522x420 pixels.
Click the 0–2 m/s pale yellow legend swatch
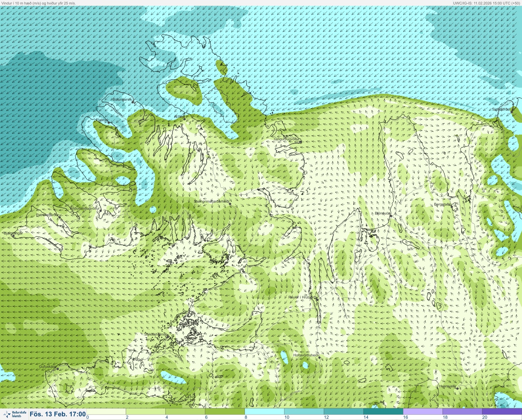106,411
